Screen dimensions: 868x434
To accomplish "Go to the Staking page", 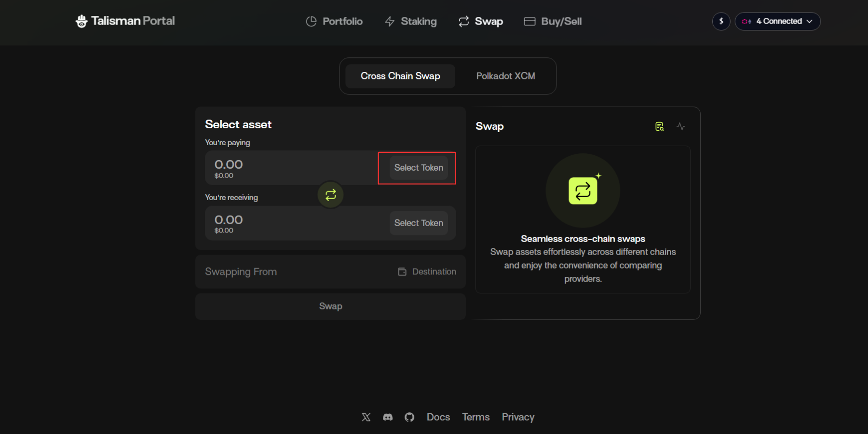I will [411, 21].
